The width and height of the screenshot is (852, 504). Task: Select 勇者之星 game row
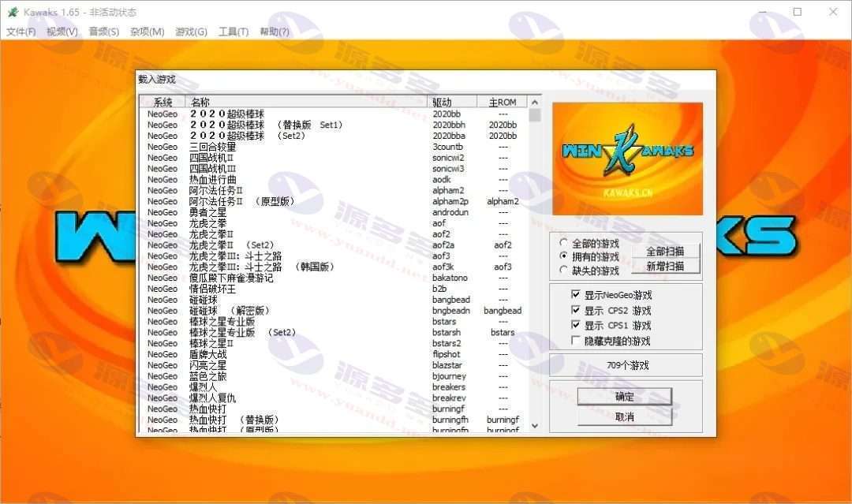(x=333, y=212)
